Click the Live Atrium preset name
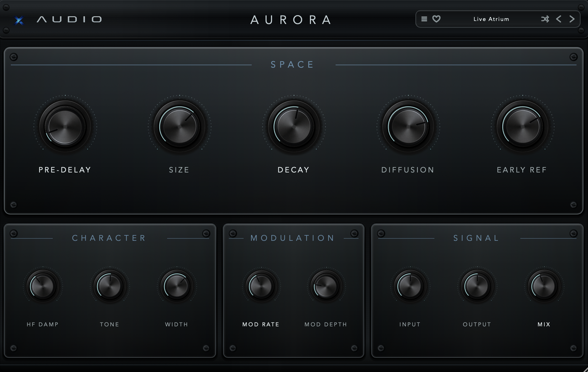Viewport: 588px width, 372px height. [491, 19]
